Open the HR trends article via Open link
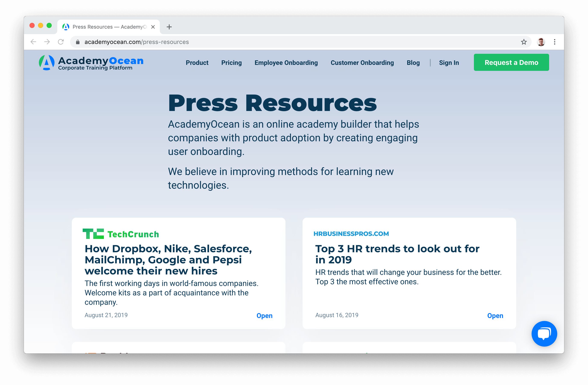 click(x=495, y=315)
